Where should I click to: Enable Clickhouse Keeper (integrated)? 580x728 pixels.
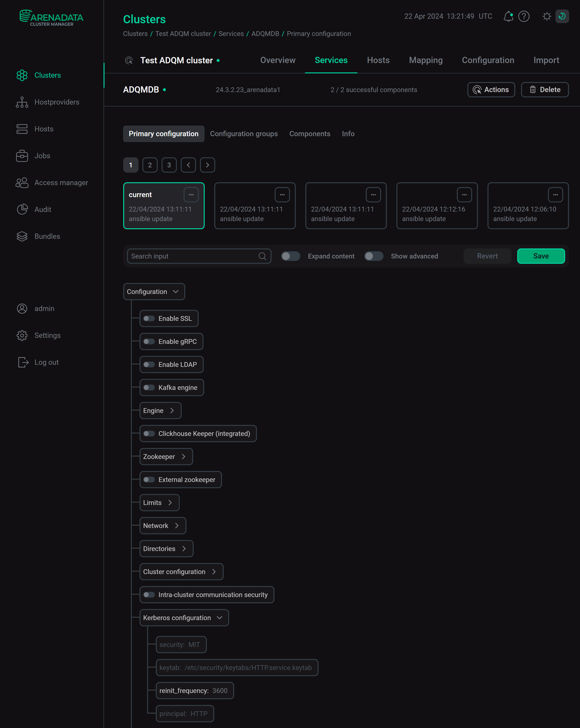(x=149, y=434)
